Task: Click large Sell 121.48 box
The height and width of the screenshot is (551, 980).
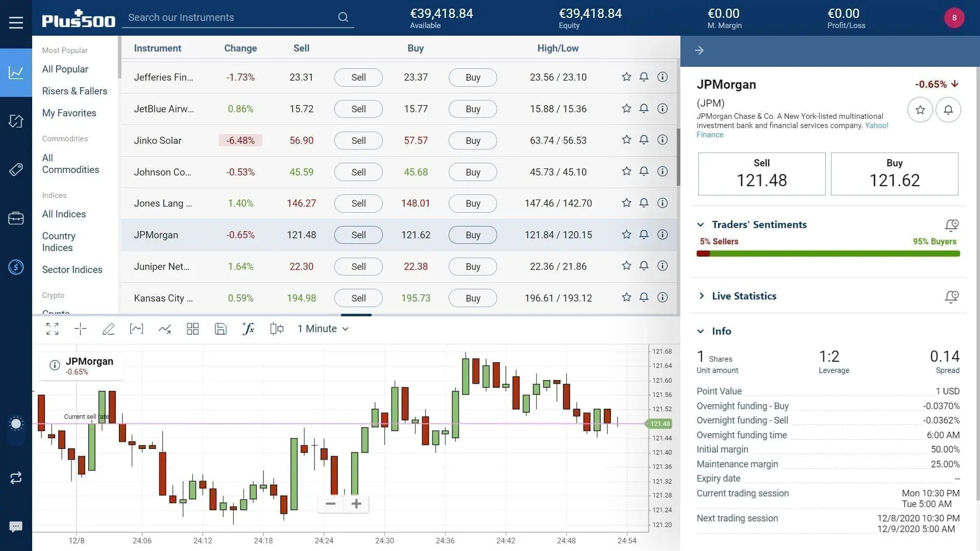Action: pos(762,174)
